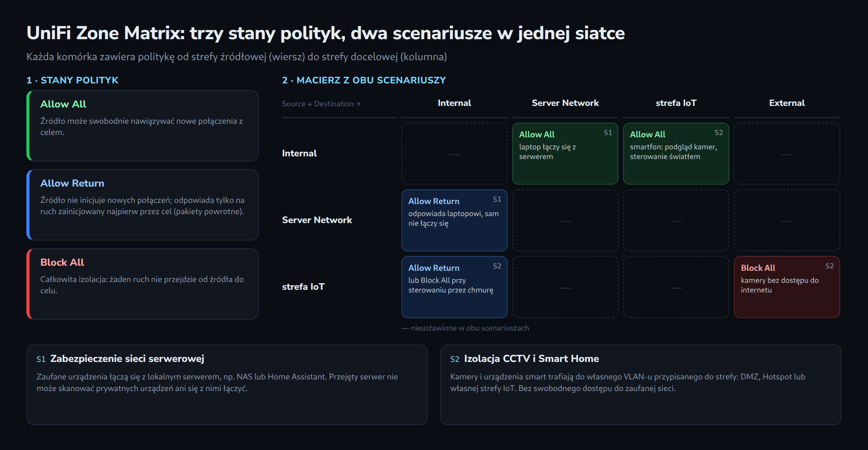Click the heading 2 · MACIERZ Z OBU SCENARIUSZY
Screen dimensions: 868x450
click(364, 80)
